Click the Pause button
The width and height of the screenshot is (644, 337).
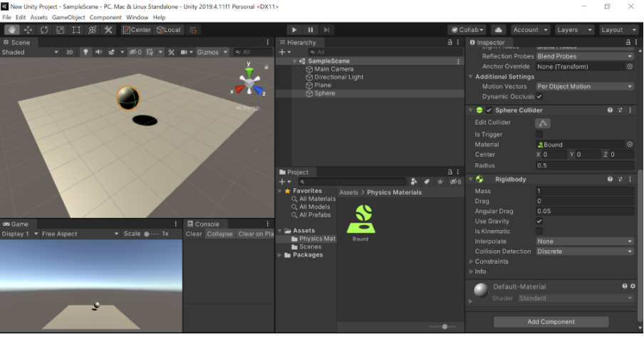tap(311, 30)
